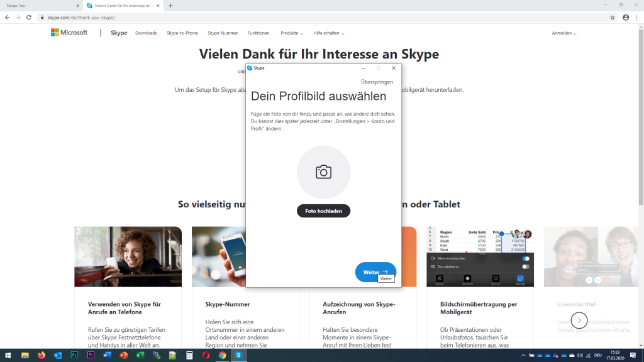Open the white OneDrive cloud tray icon
Viewport: 644px width, 362px height.
point(572,356)
